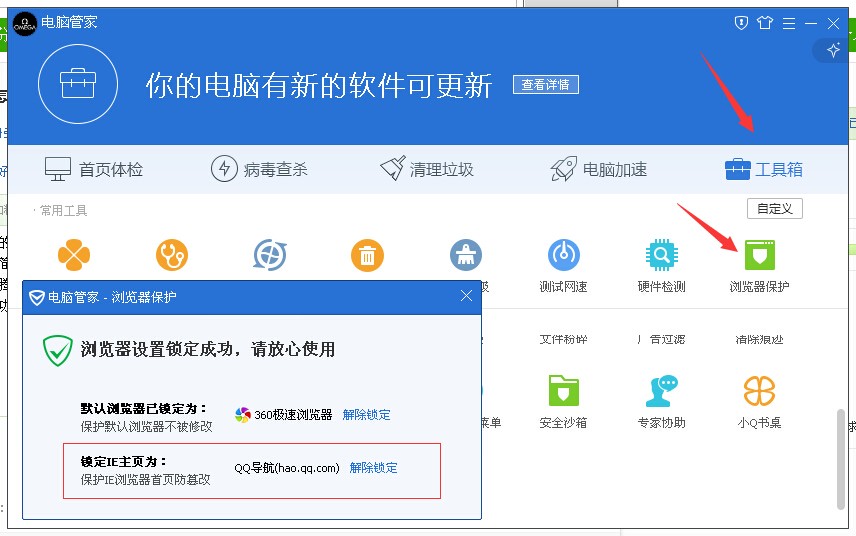Click the 自定义 customize button

(775, 209)
